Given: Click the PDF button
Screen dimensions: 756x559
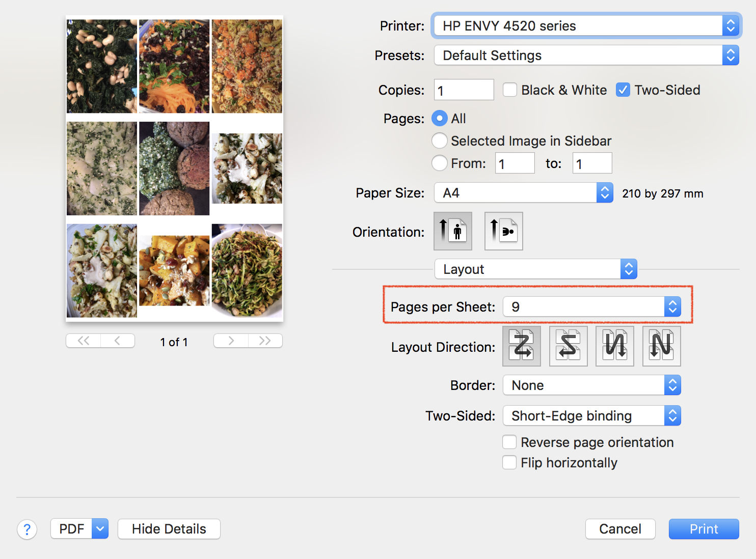Looking at the screenshot, I should [71, 529].
